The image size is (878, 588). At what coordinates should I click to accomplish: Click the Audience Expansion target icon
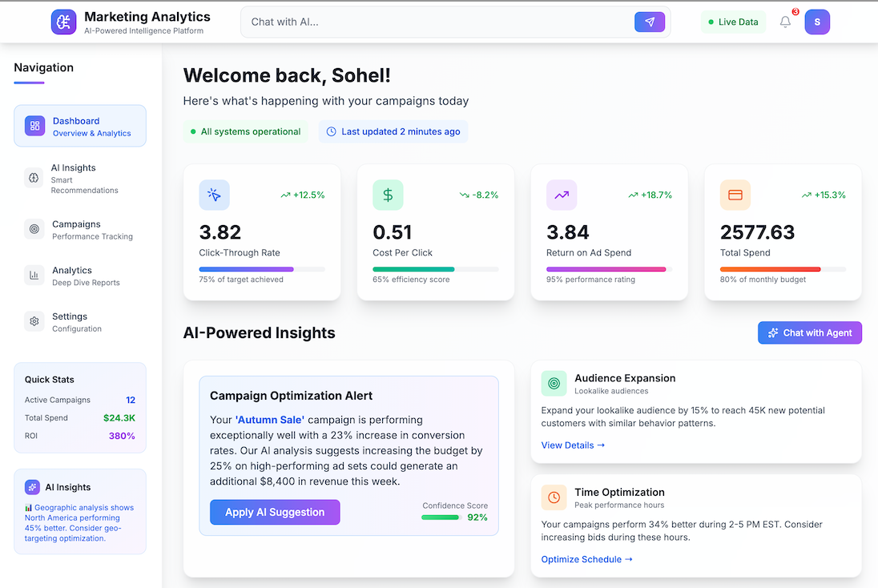[x=554, y=384]
